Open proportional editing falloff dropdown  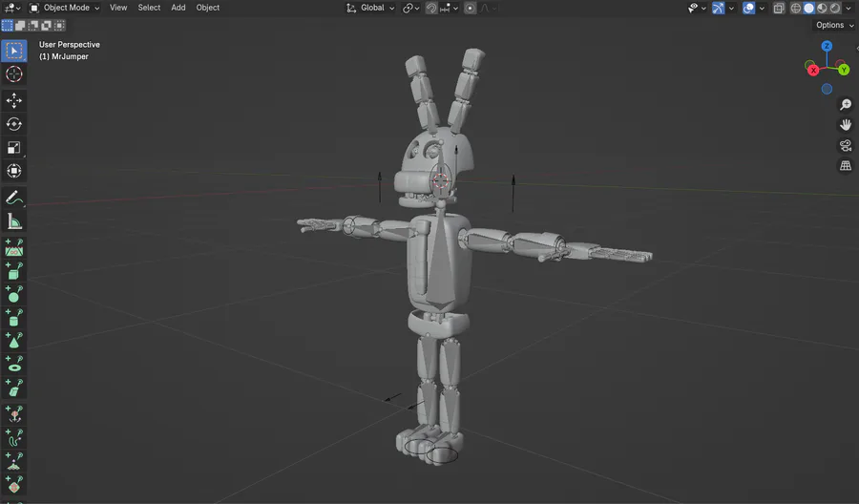click(486, 8)
